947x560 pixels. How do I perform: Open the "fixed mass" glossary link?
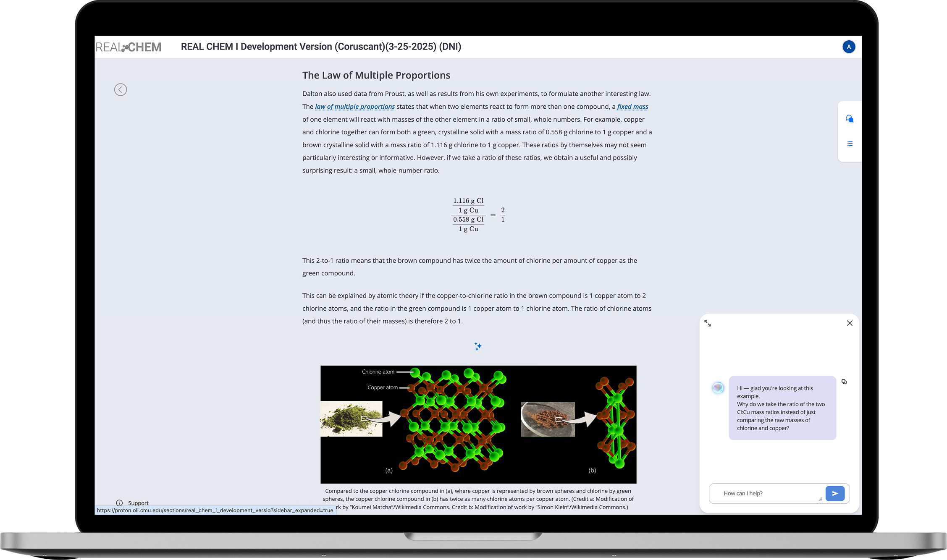632,107
